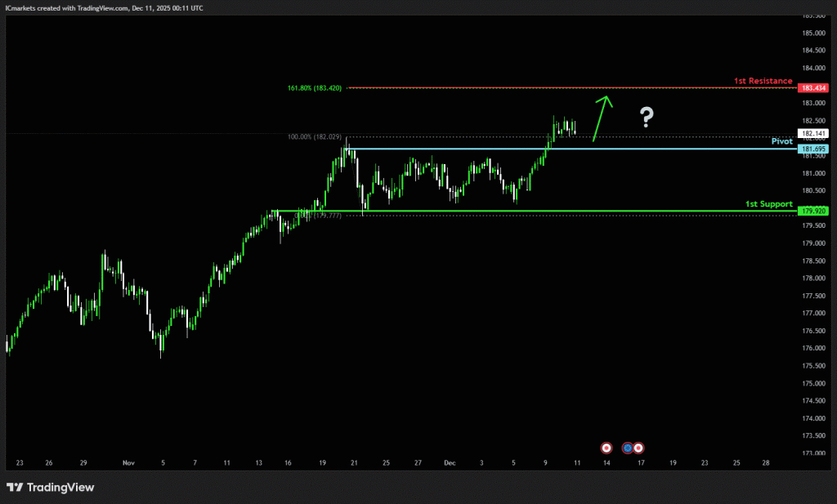Click the green 179.920 price tag

point(814,211)
